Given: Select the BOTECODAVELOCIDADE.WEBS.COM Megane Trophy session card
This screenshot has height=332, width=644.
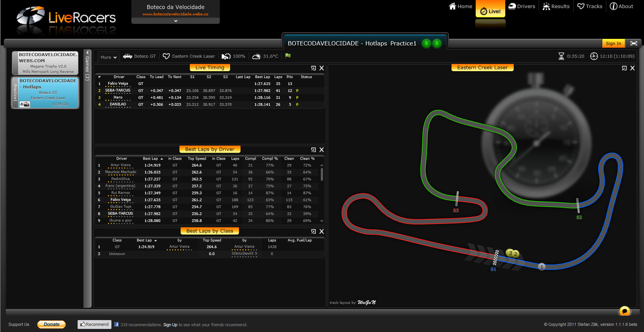Looking at the screenshot, I should point(45,63).
